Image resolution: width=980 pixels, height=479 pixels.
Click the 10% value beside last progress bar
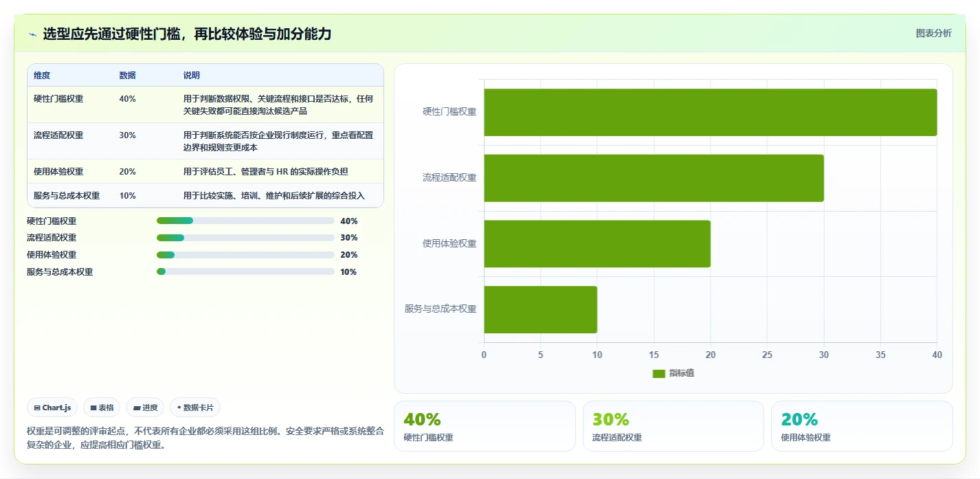point(348,271)
